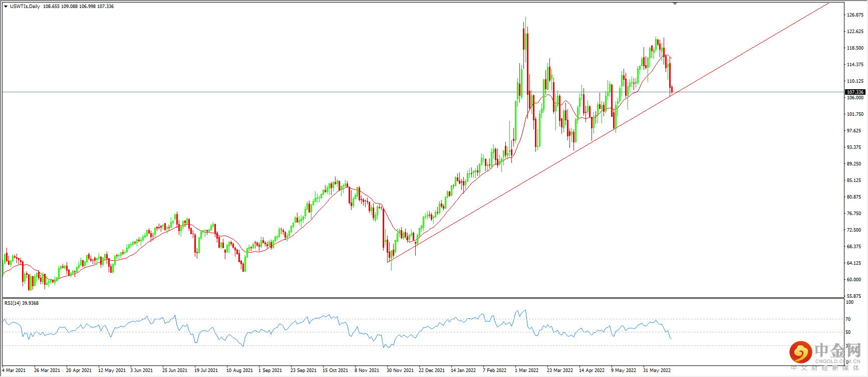The image size is (868, 377).
Task: Click the 23 Mar 2022 date label
Action: pos(560,370)
